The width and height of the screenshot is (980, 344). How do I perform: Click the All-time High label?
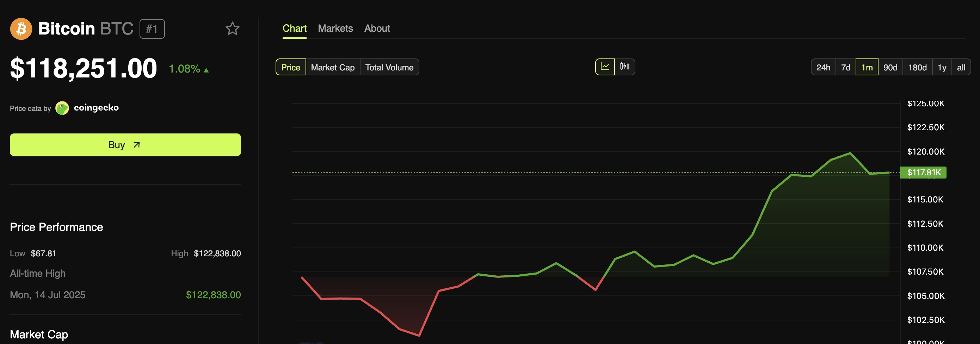coord(38,274)
